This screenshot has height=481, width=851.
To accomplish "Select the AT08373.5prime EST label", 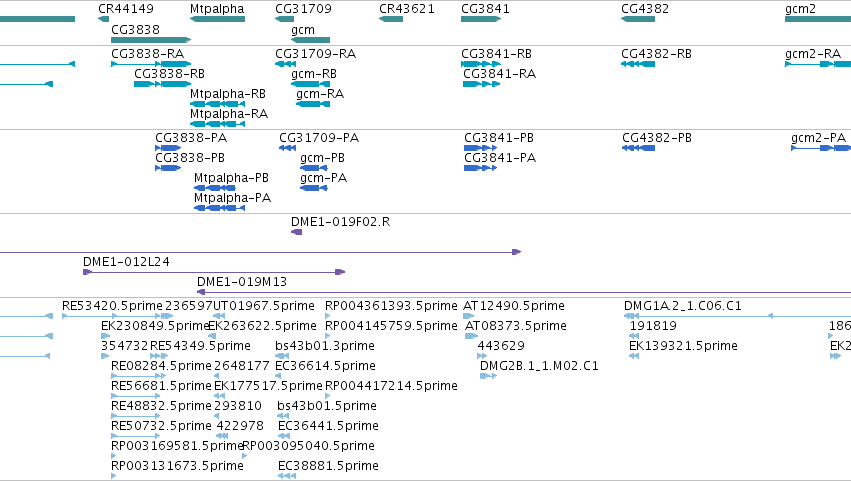I will click(x=516, y=326).
